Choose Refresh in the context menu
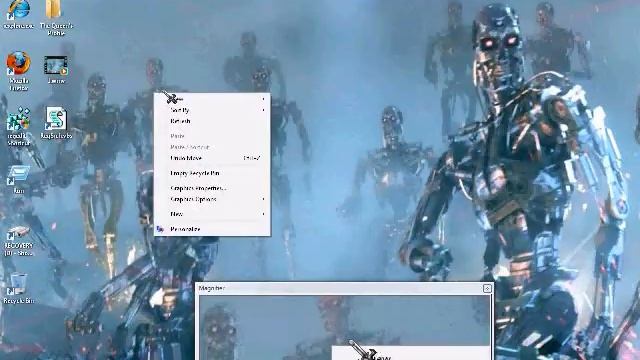 click(212, 121)
